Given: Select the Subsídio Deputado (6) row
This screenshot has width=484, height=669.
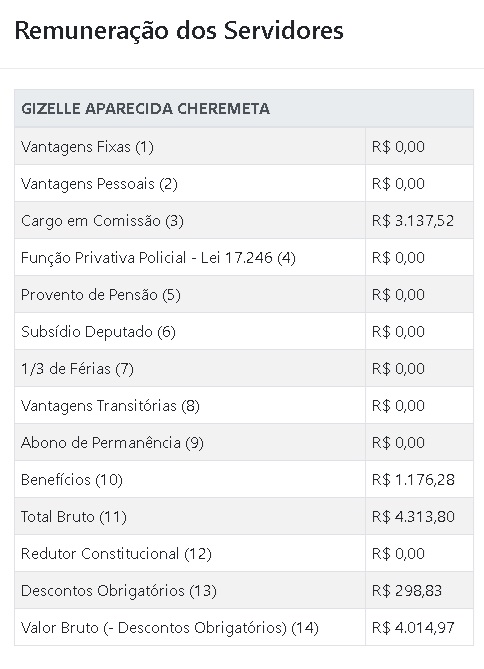Looking at the screenshot, I should 244,332.
